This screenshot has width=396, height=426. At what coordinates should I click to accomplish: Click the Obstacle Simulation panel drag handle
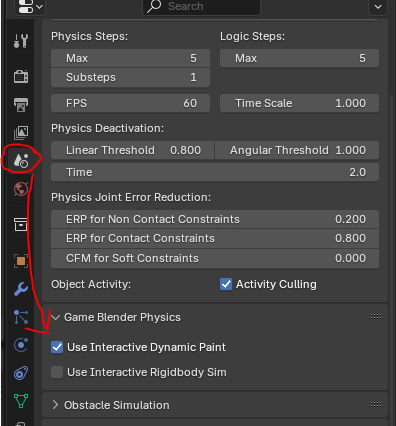376,405
